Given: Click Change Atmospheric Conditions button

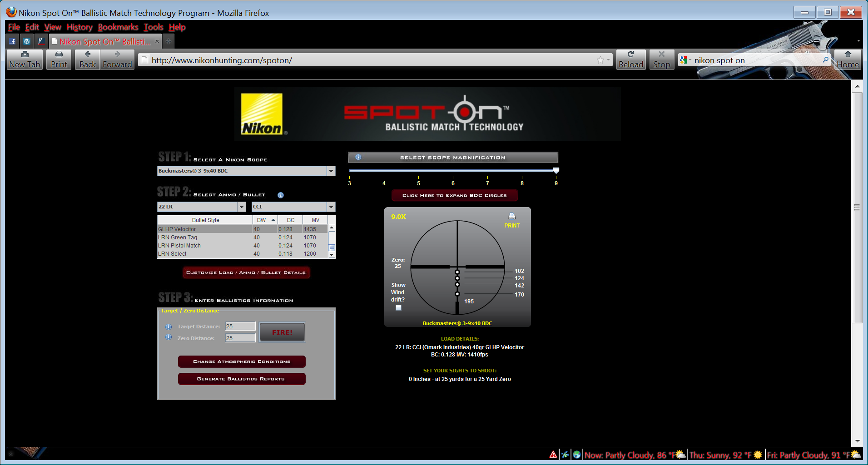Looking at the screenshot, I should click(x=242, y=361).
